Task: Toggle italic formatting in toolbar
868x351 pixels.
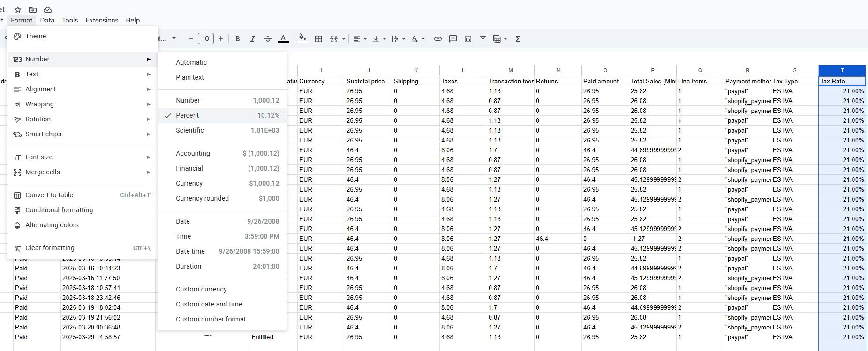Action: [x=252, y=39]
